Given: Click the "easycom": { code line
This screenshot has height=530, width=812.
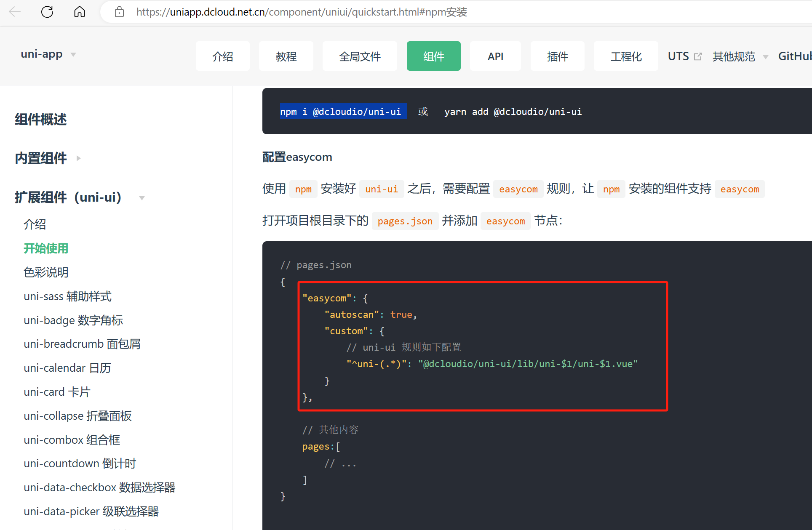Looking at the screenshot, I should 335,298.
